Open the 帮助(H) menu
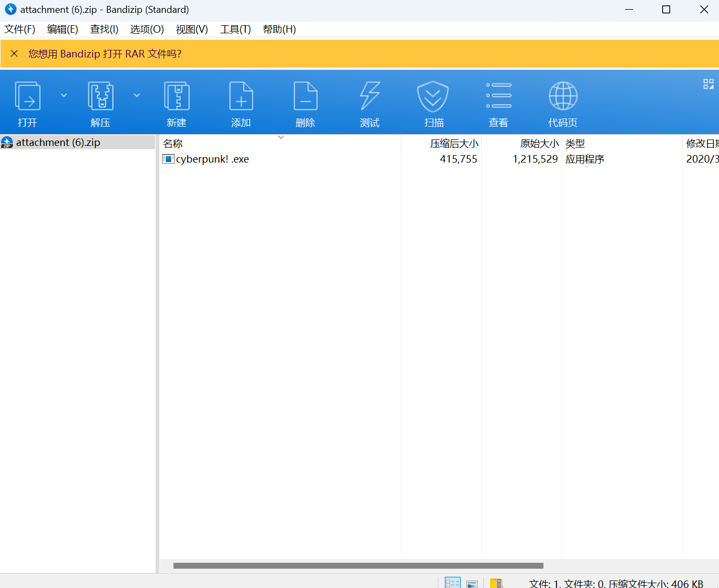719x588 pixels. tap(280, 29)
